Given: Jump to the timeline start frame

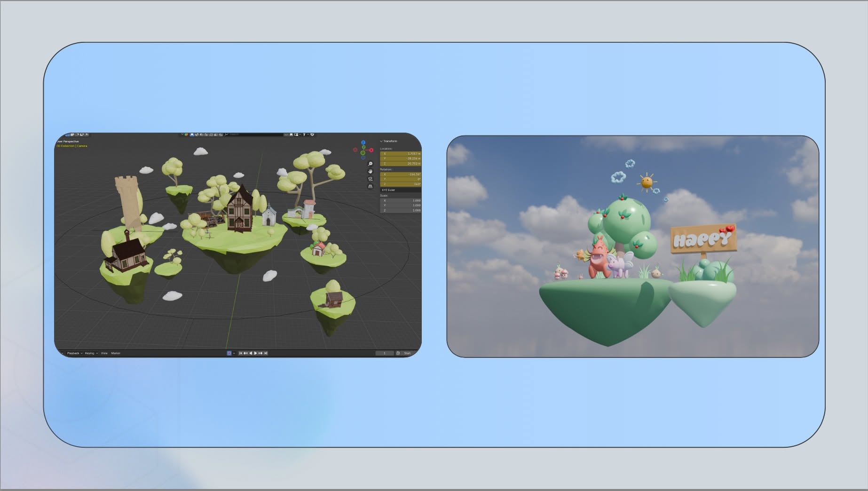Looking at the screenshot, I should pos(241,353).
